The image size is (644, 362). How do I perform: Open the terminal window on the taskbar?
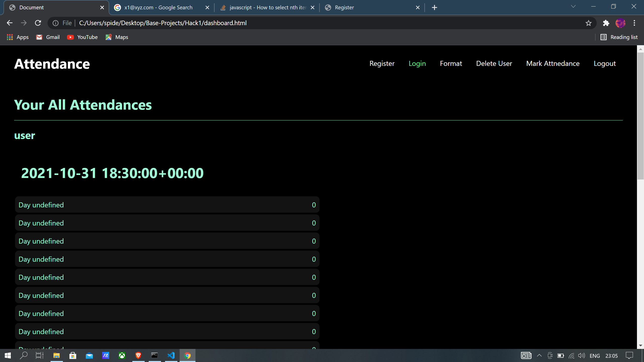pyautogui.click(x=154, y=355)
